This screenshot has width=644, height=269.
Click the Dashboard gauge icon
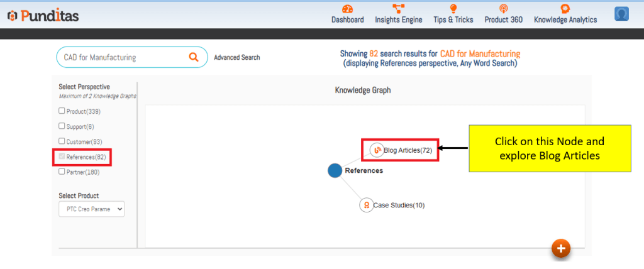point(347,9)
